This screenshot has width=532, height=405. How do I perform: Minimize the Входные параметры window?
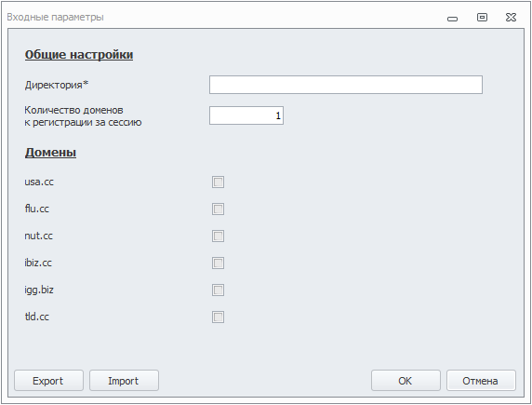tap(452, 19)
